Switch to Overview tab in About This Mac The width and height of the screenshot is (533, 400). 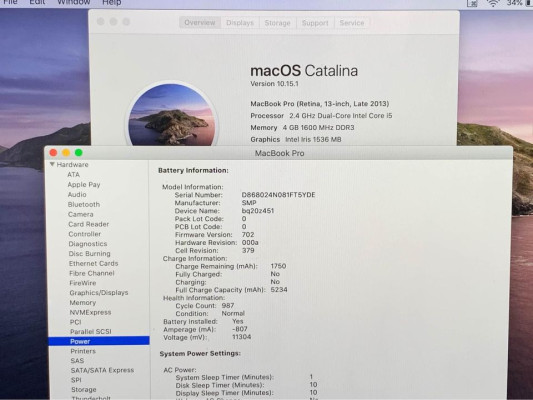[200, 23]
